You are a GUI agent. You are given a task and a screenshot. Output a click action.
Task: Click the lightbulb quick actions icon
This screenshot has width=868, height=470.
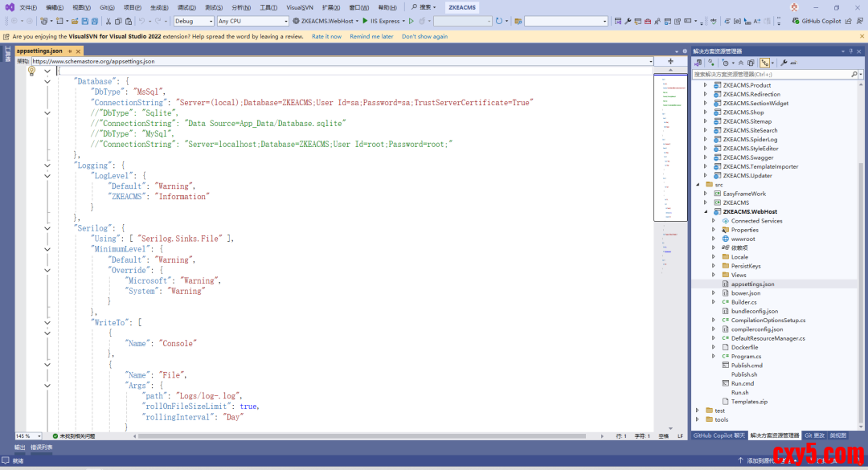tap(32, 71)
